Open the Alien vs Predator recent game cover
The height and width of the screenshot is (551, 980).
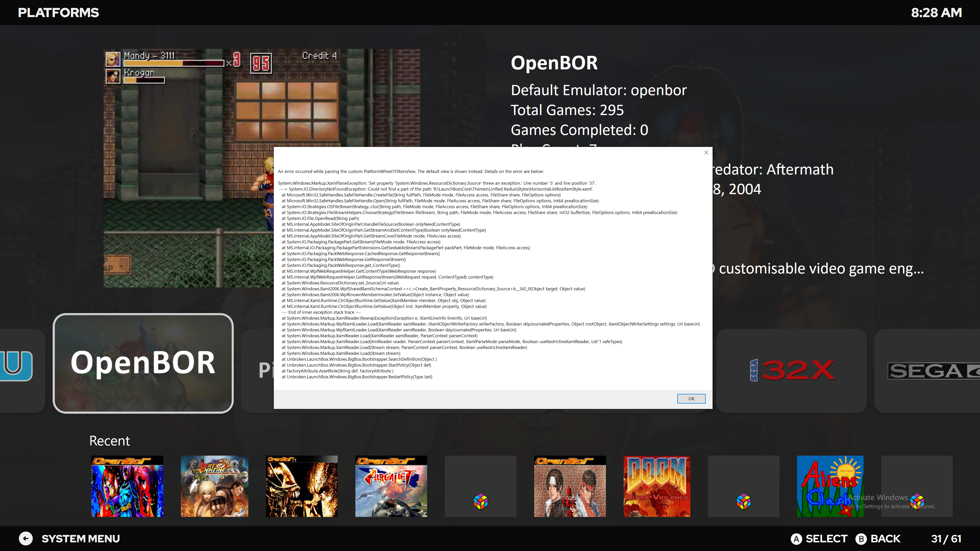[301, 486]
